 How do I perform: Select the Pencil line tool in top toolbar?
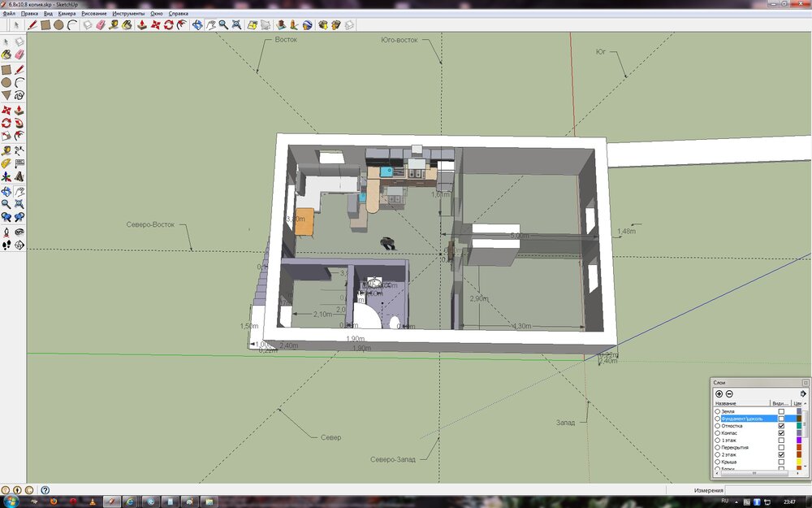pos(32,25)
